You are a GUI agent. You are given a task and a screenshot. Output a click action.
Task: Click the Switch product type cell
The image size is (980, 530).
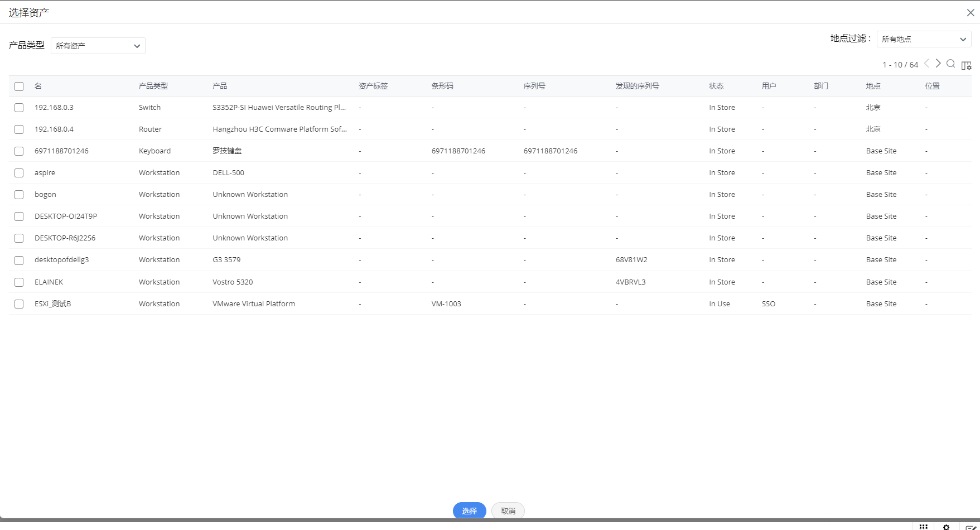149,107
